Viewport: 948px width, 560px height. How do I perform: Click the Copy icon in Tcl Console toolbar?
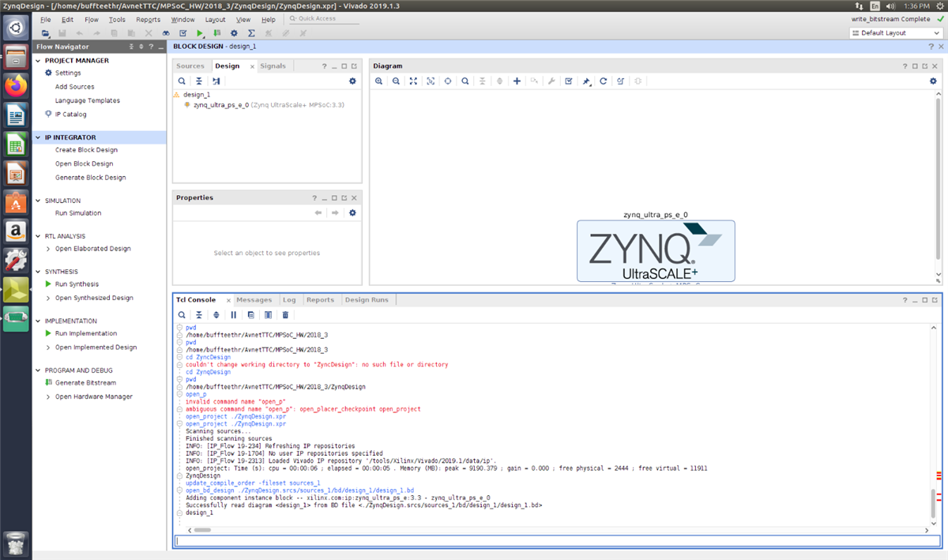[251, 314]
